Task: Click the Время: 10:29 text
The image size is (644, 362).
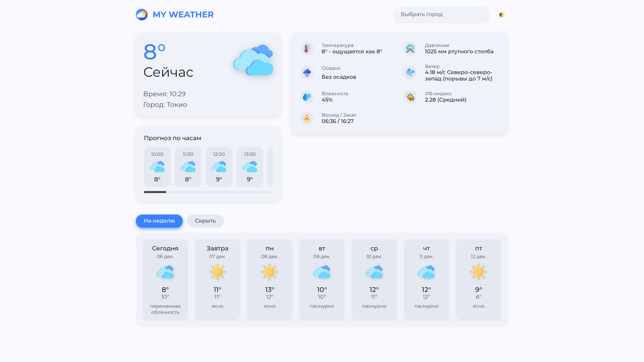Action: pyautogui.click(x=164, y=94)
